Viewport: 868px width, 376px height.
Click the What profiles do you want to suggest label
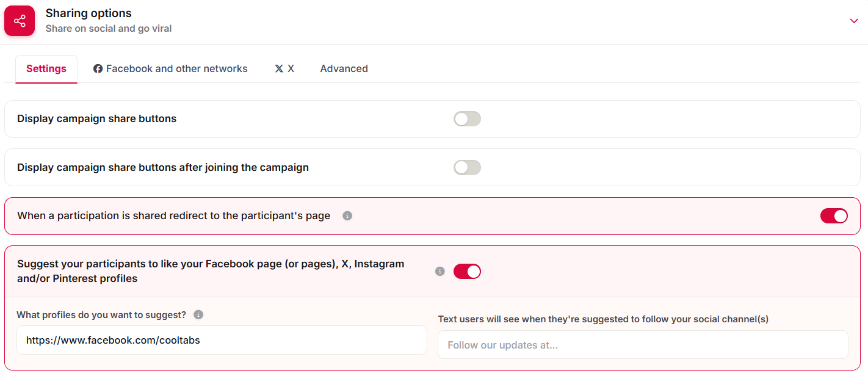click(x=101, y=315)
